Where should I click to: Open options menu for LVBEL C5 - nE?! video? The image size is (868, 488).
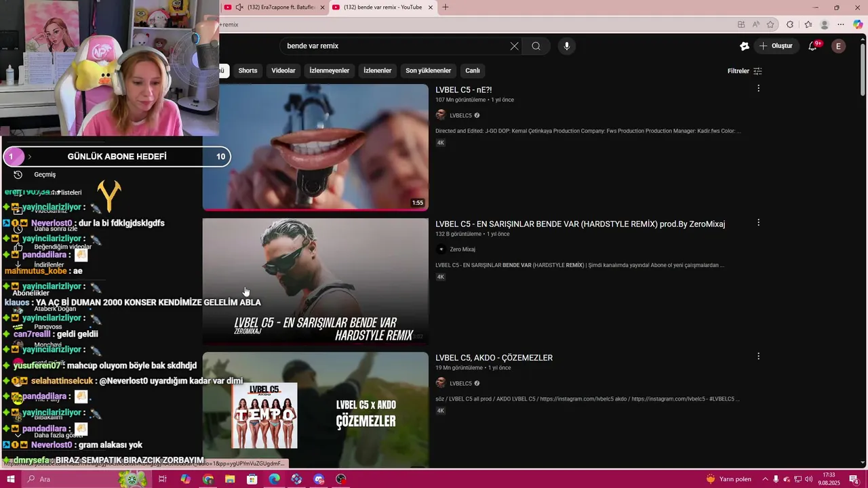pyautogui.click(x=758, y=88)
